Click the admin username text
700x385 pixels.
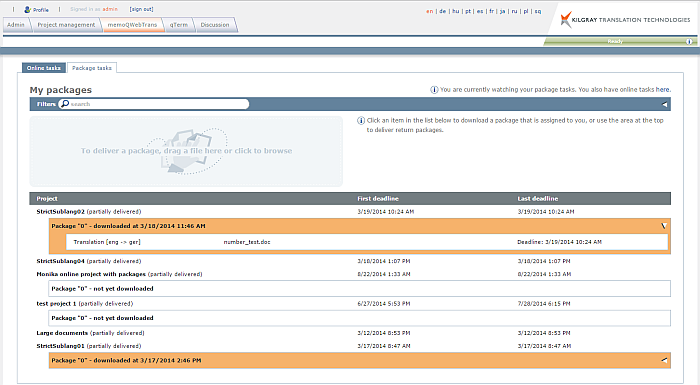110,9
